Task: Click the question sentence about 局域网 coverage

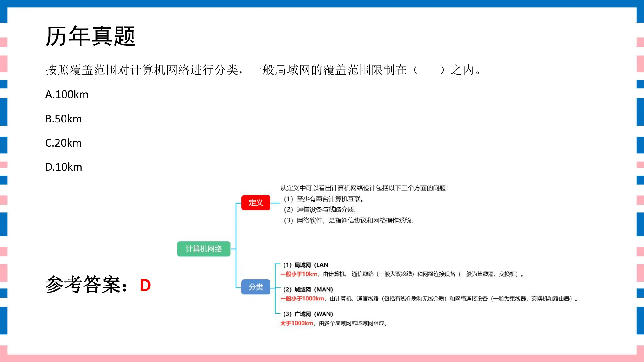Action: [x=263, y=70]
